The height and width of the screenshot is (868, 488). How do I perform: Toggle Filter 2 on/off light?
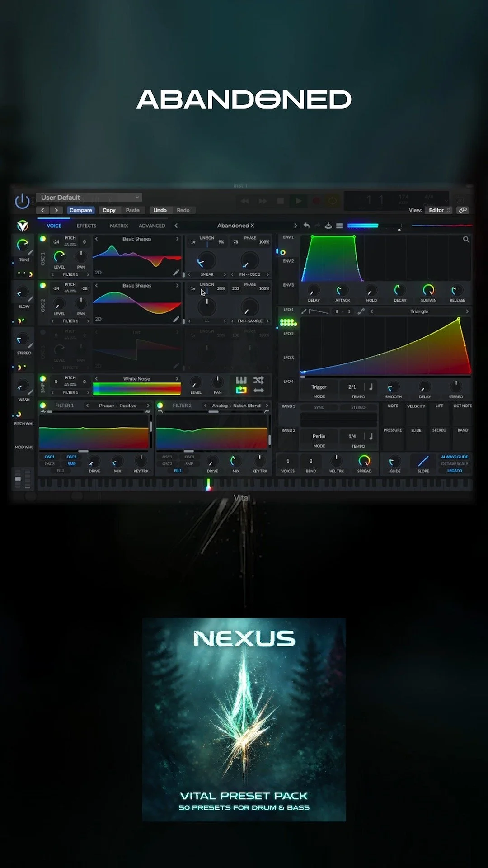tap(160, 405)
